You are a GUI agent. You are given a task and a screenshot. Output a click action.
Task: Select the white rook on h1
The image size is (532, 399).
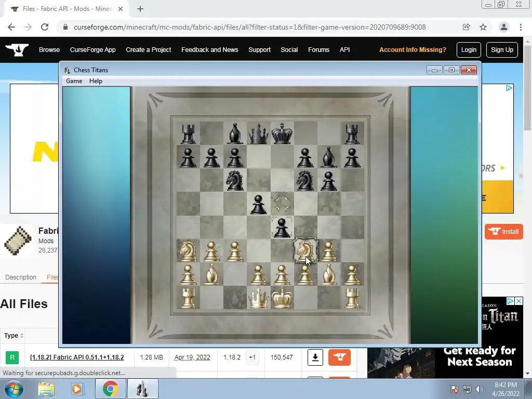(x=352, y=298)
